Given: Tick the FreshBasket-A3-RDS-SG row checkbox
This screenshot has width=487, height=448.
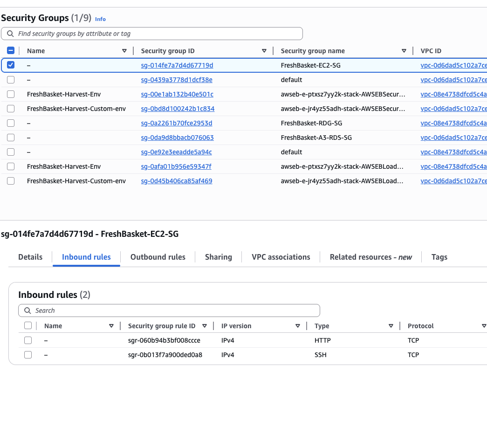Looking at the screenshot, I should [x=11, y=138].
